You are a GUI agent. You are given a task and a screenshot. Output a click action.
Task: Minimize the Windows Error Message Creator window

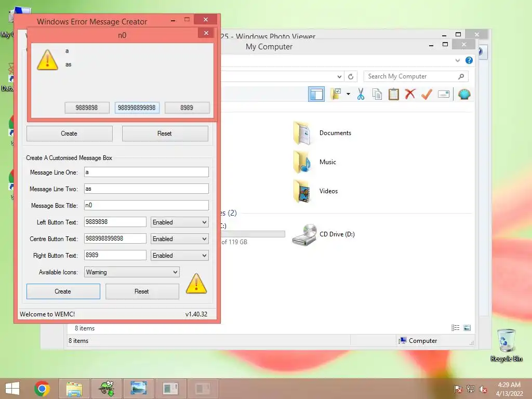tap(173, 20)
